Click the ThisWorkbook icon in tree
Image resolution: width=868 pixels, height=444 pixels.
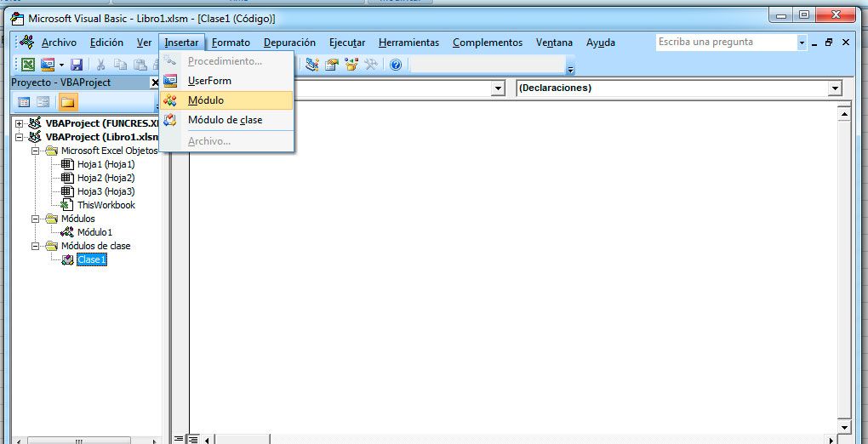(67, 205)
